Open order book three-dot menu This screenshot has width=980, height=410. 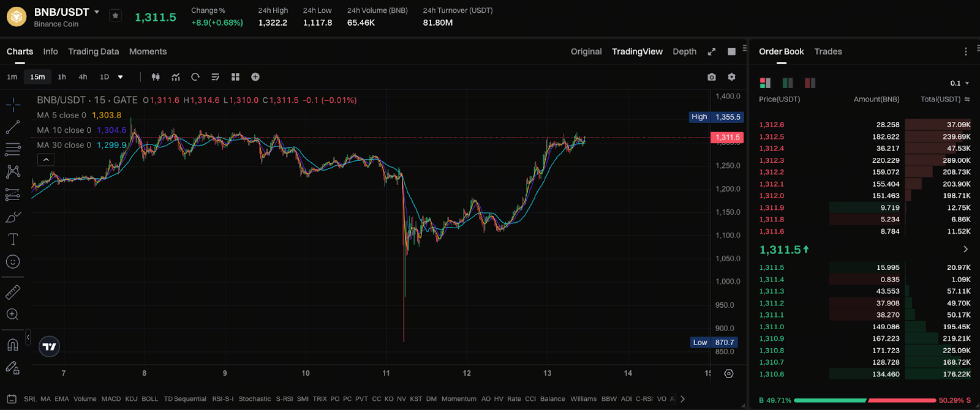[x=966, y=52]
